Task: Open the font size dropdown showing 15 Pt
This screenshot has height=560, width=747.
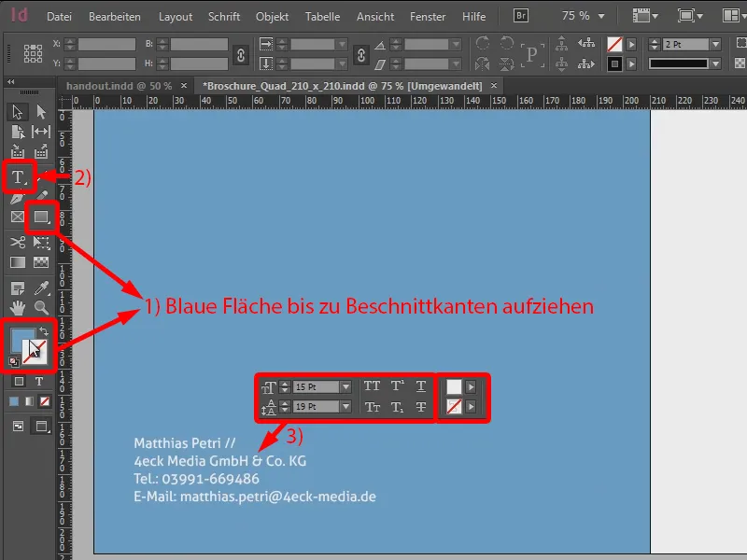Action: tap(345, 385)
